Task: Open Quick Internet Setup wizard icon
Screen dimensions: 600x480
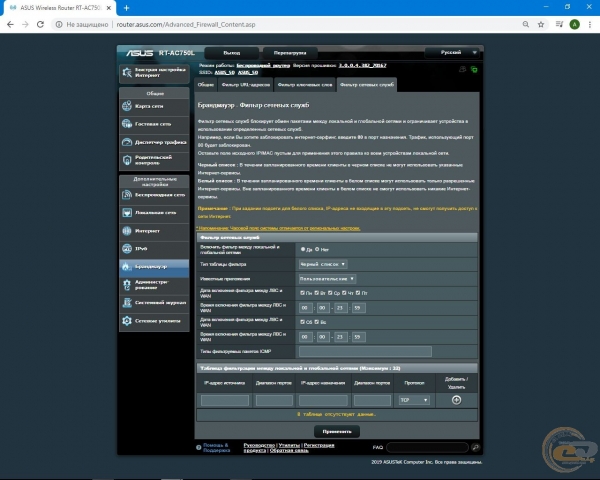Action: [127, 72]
